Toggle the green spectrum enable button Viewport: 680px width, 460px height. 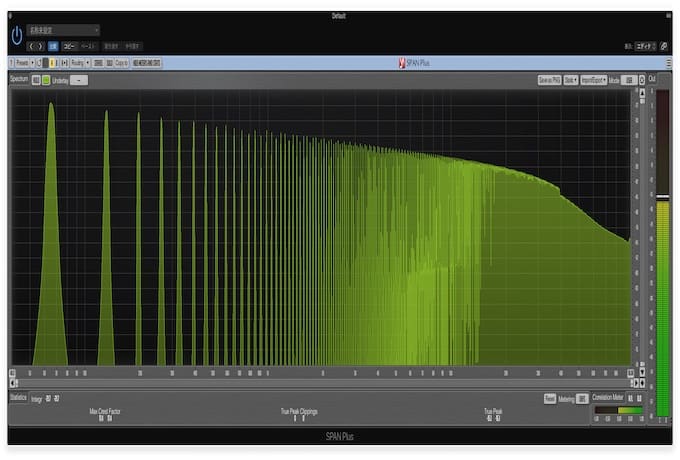[x=45, y=79]
